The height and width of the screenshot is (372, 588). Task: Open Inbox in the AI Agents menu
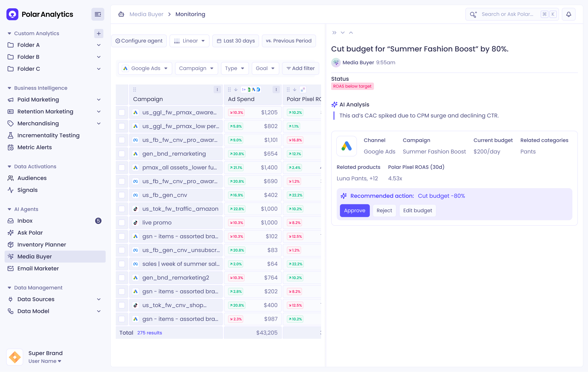pos(55,221)
